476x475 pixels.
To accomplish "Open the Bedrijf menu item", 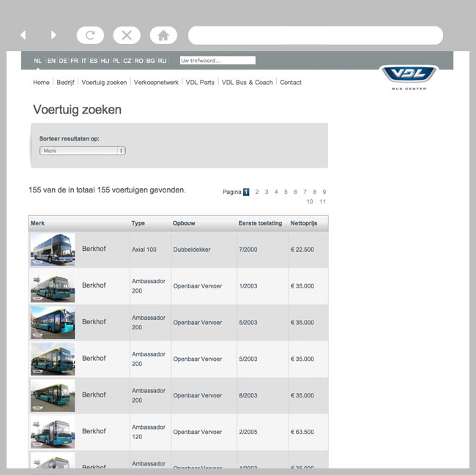I will pyautogui.click(x=66, y=82).
